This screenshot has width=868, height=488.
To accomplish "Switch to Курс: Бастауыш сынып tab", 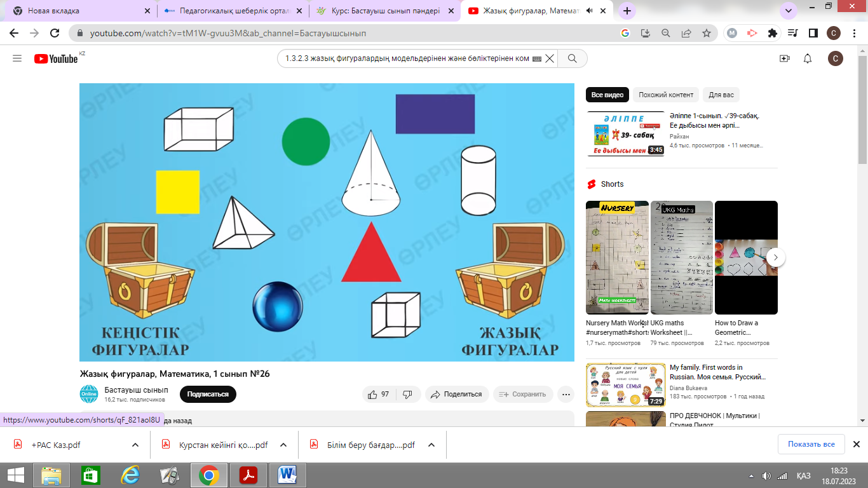I will [384, 11].
